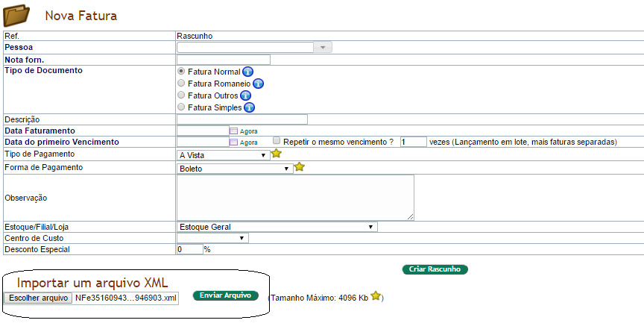Enable Repetir o mesmo vencimento checkbox
644x329 pixels.
coord(277,141)
